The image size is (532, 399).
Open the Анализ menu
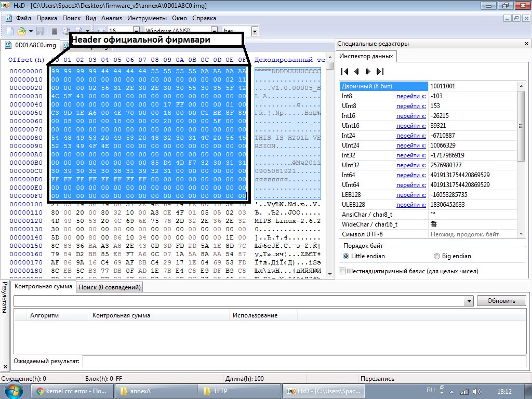pyautogui.click(x=112, y=18)
